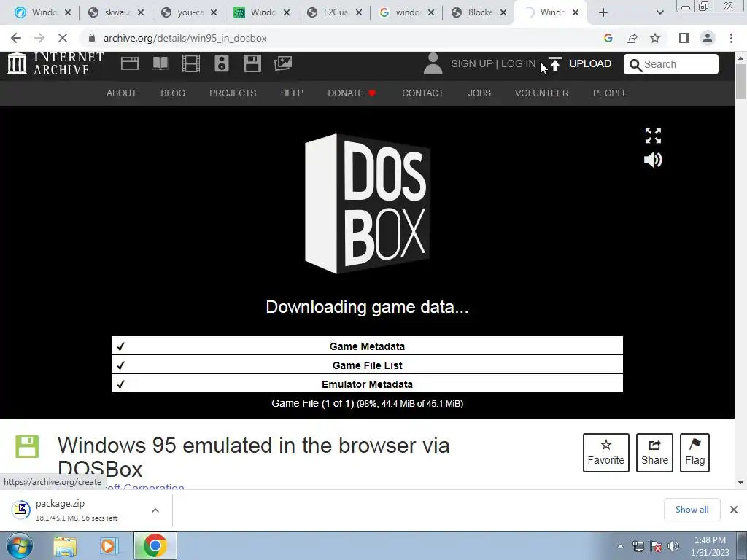Open Windows Media Player from taskbar
Image resolution: width=747 pixels, height=560 pixels.
click(x=109, y=546)
